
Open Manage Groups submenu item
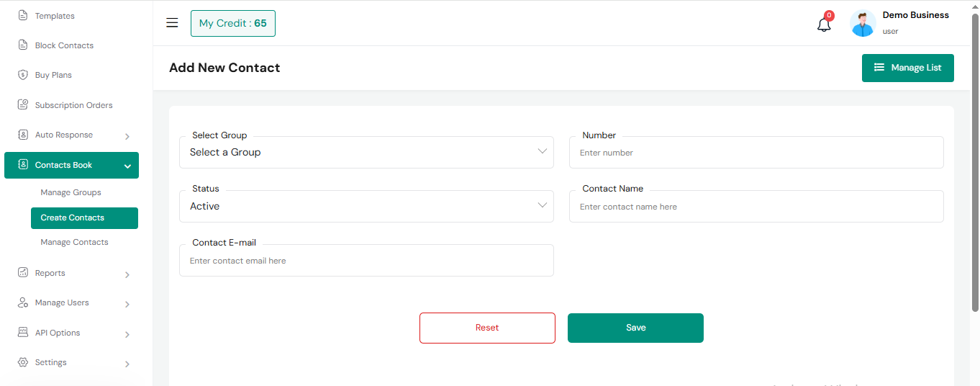[71, 192]
